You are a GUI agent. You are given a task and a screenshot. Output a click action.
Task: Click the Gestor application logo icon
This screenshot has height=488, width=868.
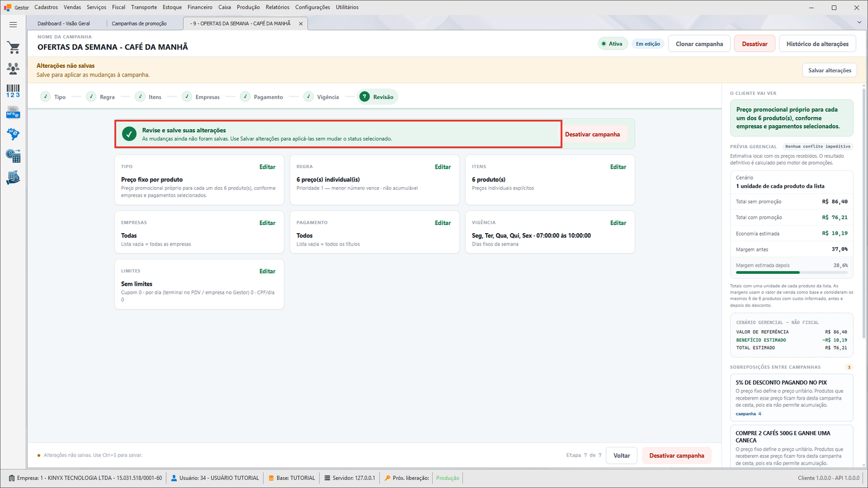click(x=8, y=8)
